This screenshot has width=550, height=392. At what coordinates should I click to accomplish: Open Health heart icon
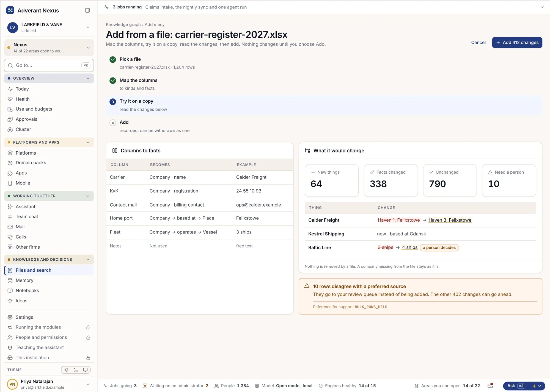click(x=10, y=99)
